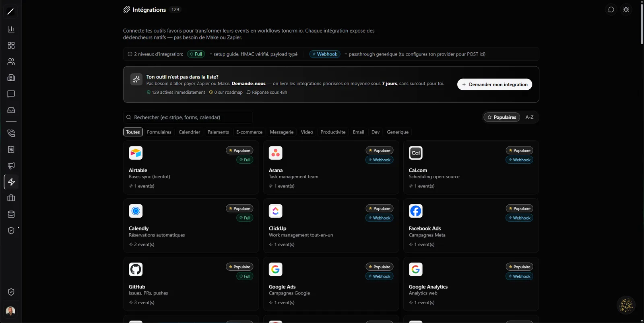Image resolution: width=644 pixels, height=323 pixels.
Task: Filter by the Paiements tab
Action: pyautogui.click(x=218, y=132)
